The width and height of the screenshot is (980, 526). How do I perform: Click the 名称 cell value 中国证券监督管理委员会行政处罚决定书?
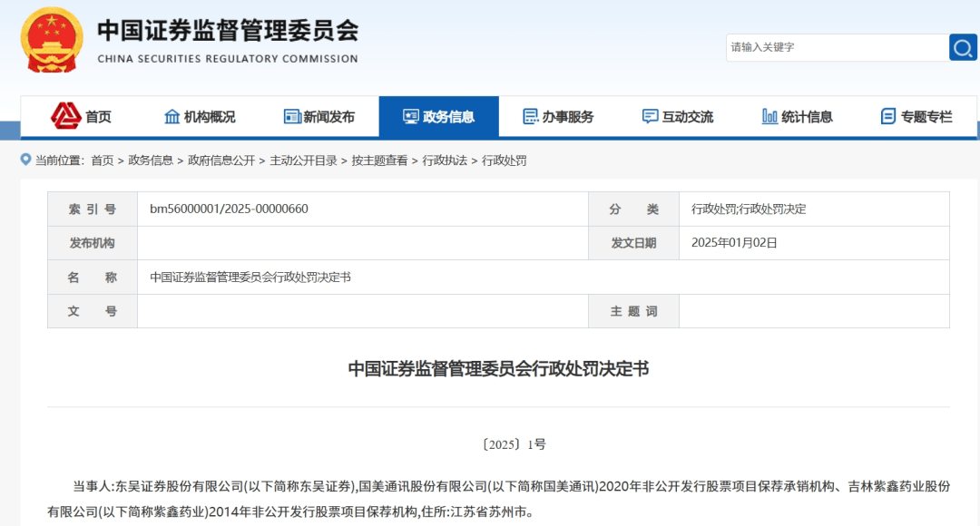coord(250,278)
